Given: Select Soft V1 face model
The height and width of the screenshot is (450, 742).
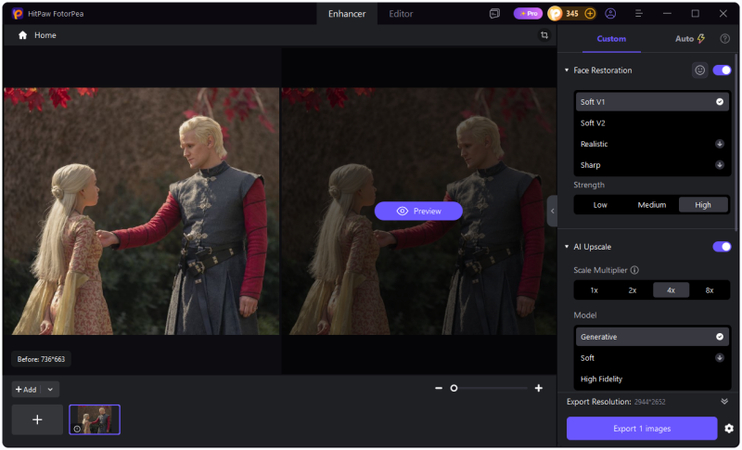Looking at the screenshot, I should (652, 102).
